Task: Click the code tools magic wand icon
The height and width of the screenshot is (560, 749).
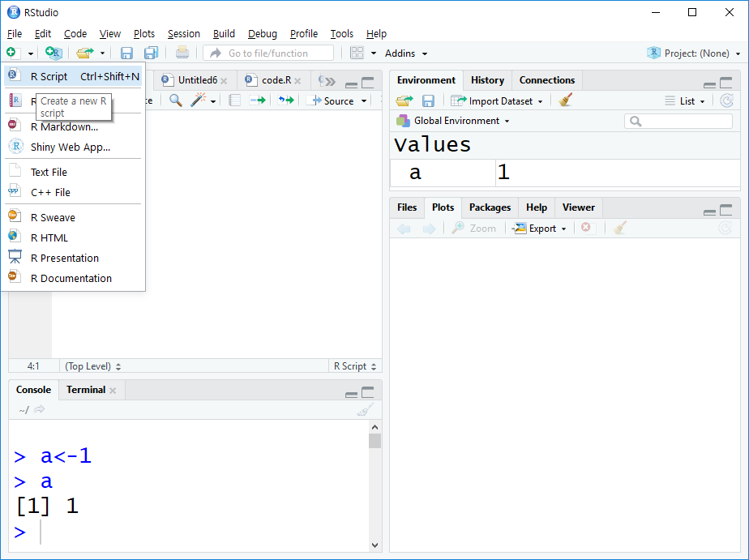Action: (198, 100)
